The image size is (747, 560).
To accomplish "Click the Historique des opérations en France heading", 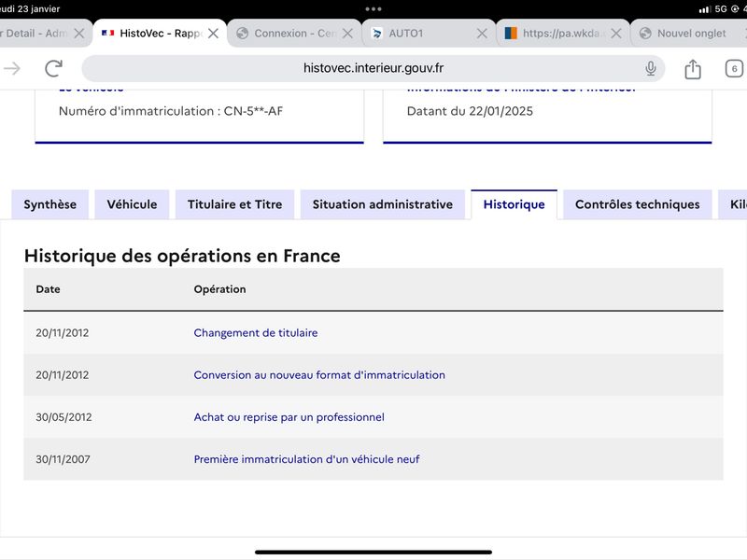I will pos(182,256).
